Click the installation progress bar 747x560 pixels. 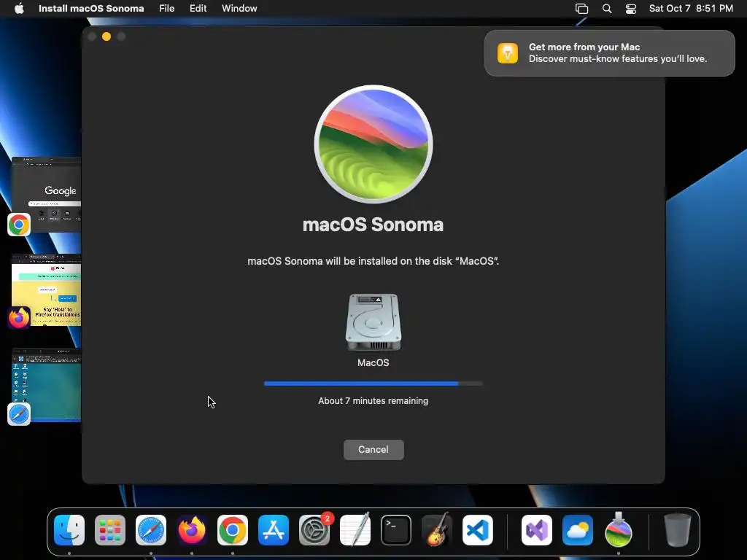pyautogui.click(x=373, y=384)
